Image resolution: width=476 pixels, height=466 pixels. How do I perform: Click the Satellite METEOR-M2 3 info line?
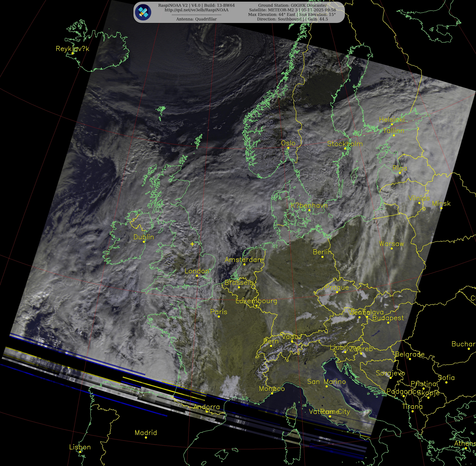click(292, 10)
